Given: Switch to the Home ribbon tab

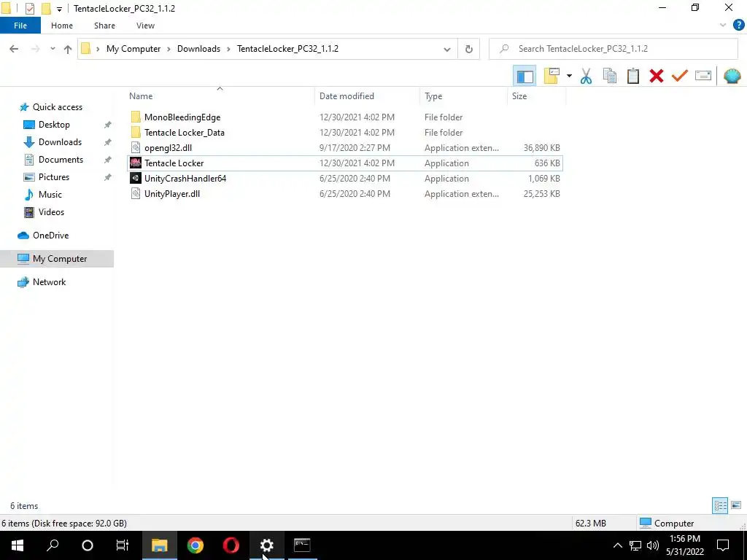Looking at the screenshot, I should click(62, 26).
